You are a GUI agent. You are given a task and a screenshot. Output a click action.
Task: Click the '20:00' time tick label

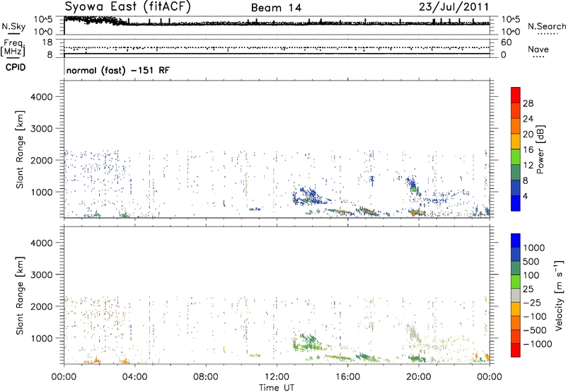[418, 377]
